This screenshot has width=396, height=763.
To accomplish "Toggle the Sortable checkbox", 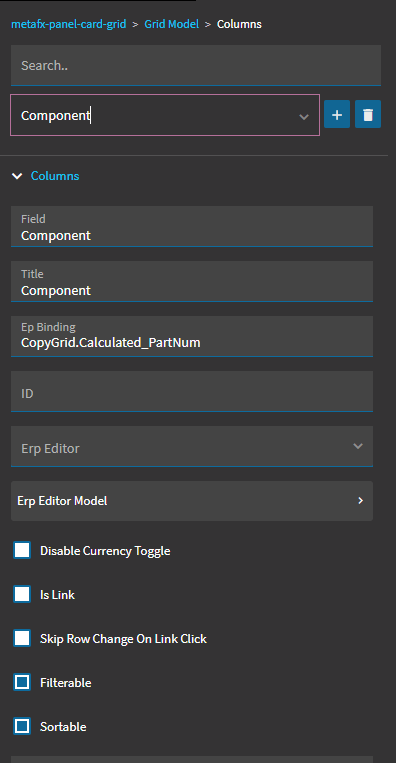I will click(22, 727).
